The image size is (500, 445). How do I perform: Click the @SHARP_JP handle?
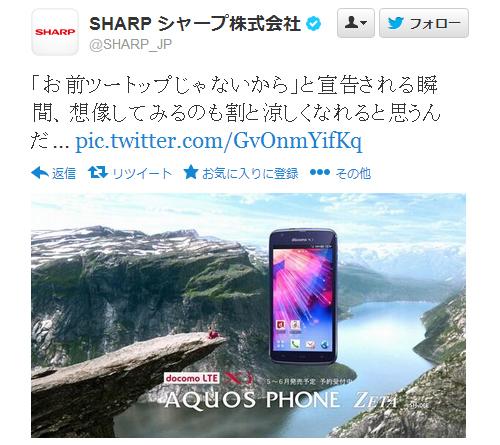coord(130,44)
